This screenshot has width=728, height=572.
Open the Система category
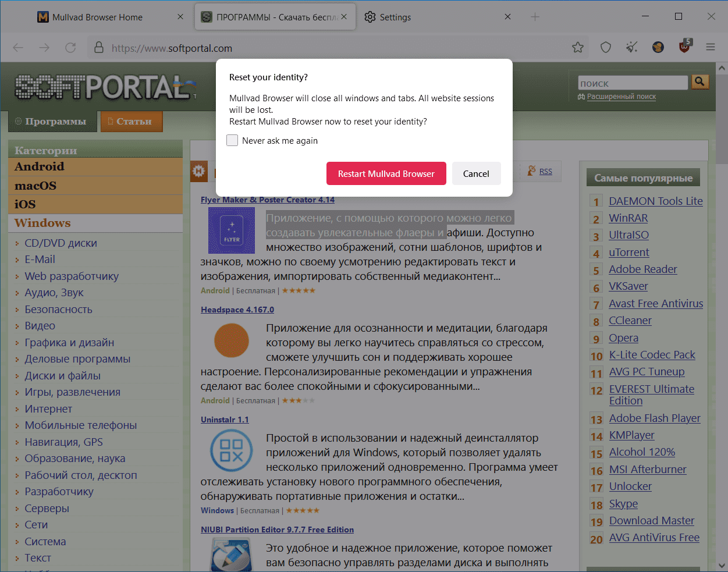click(45, 541)
